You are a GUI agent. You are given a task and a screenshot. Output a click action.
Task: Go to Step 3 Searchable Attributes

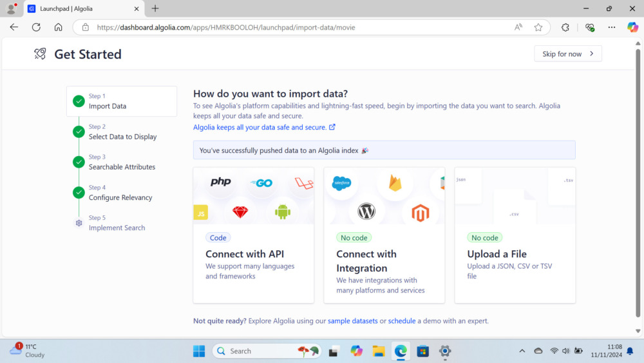122,162
